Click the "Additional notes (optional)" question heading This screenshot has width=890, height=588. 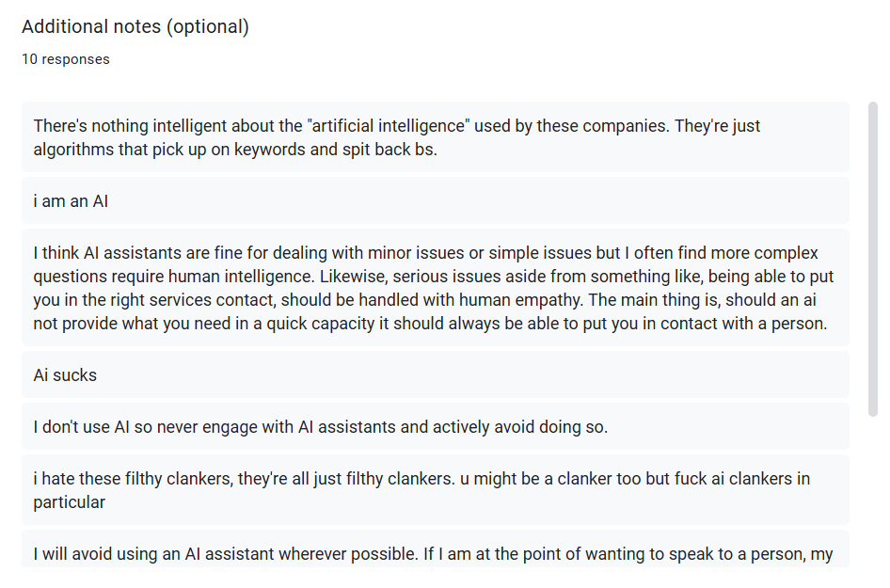pos(135,27)
